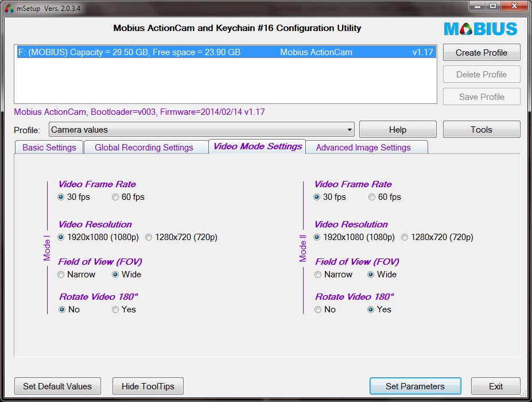532x402 pixels.
Task: Click the Save Profile button
Action: click(481, 96)
